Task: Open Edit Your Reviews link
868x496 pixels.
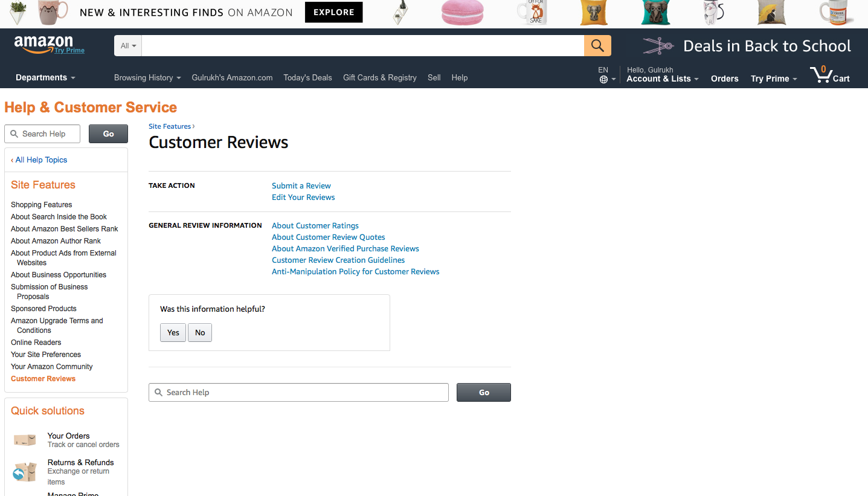Action: [303, 197]
